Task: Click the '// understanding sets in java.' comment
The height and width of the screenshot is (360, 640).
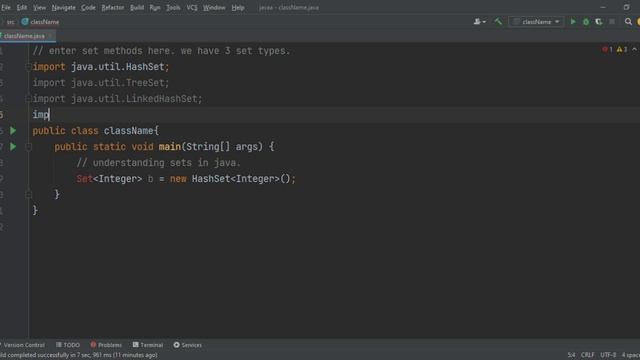Action: pos(159,163)
